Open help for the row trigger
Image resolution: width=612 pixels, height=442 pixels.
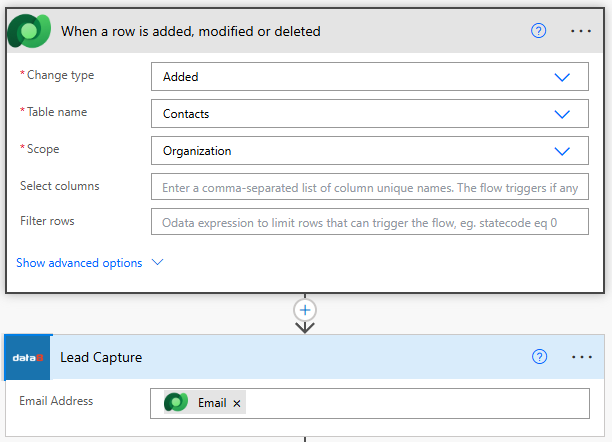point(539,31)
